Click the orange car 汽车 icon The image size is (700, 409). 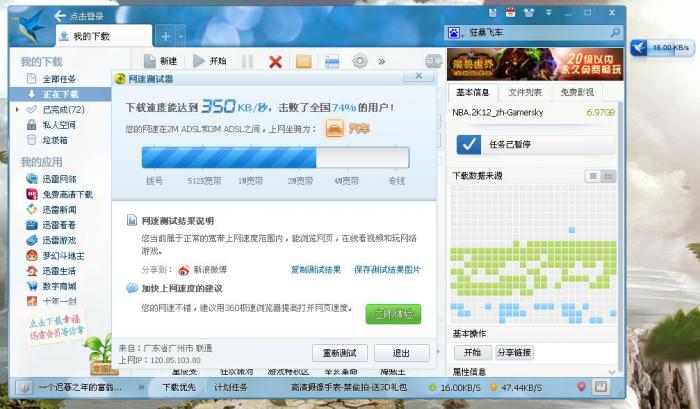tap(335, 129)
